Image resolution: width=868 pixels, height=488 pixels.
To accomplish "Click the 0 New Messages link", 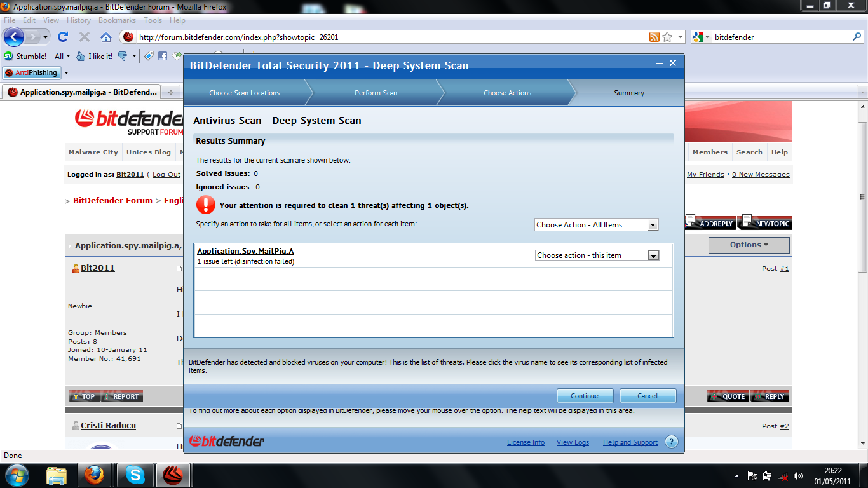I will click(761, 174).
